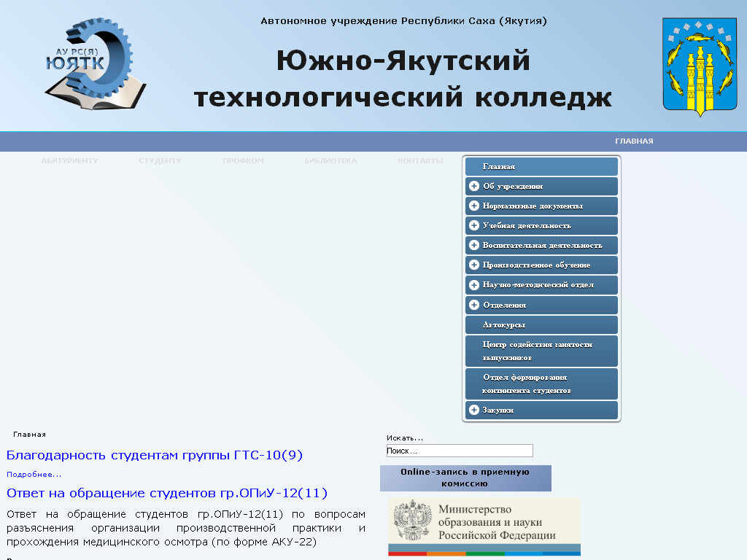
Task: Open the БИБЛИОТЕКА menu item
Action: pyautogui.click(x=330, y=161)
